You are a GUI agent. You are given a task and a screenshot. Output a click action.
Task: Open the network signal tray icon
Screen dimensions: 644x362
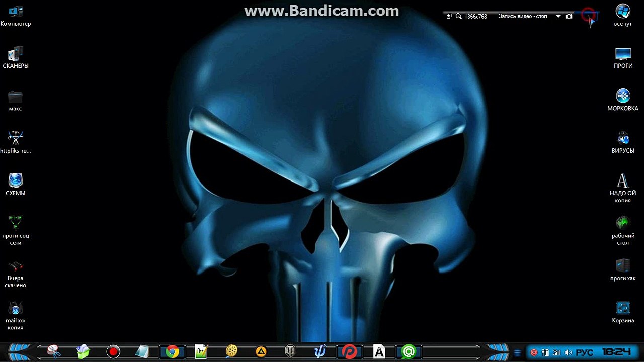click(x=556, y=352)
